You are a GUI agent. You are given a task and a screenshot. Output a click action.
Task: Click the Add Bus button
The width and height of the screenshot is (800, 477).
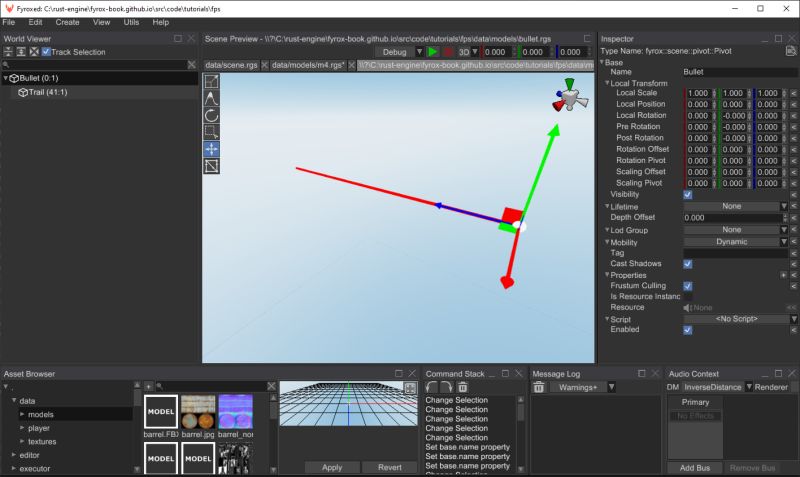(695, 468)
